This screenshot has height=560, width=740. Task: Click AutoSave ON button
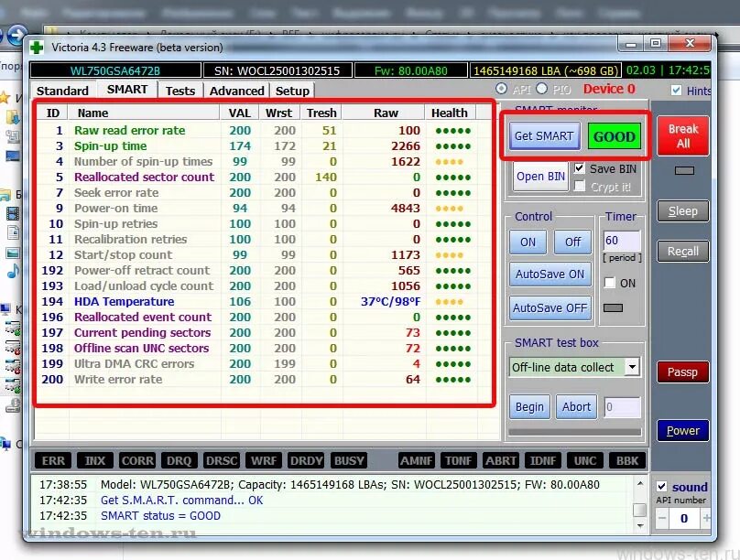[x=550, y=274]
